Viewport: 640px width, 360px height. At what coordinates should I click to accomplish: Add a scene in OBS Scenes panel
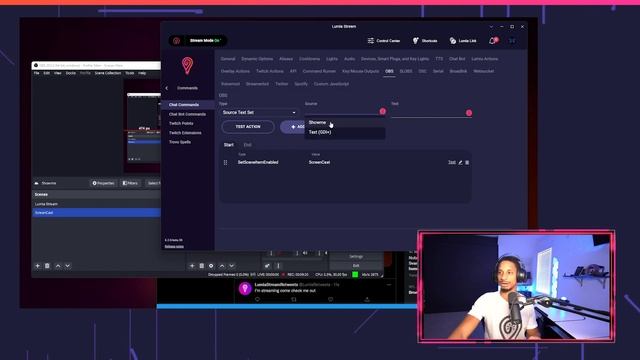click(x=38, y=266)
